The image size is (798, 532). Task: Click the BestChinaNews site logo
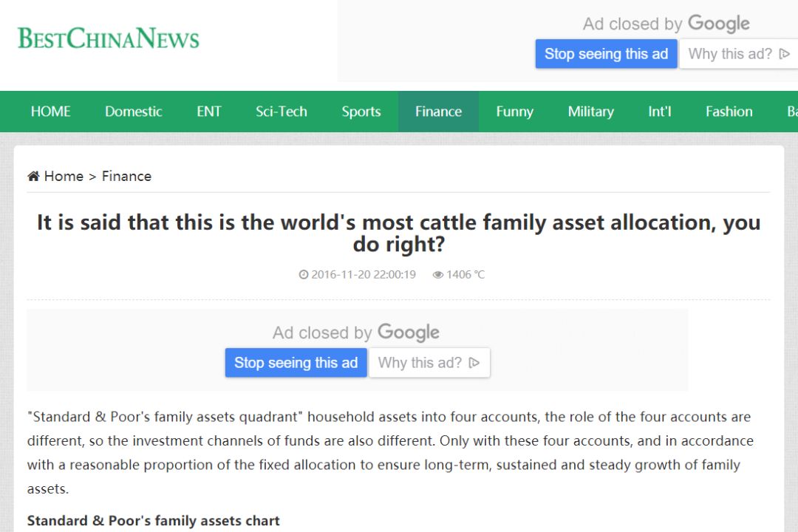point(109,38)
